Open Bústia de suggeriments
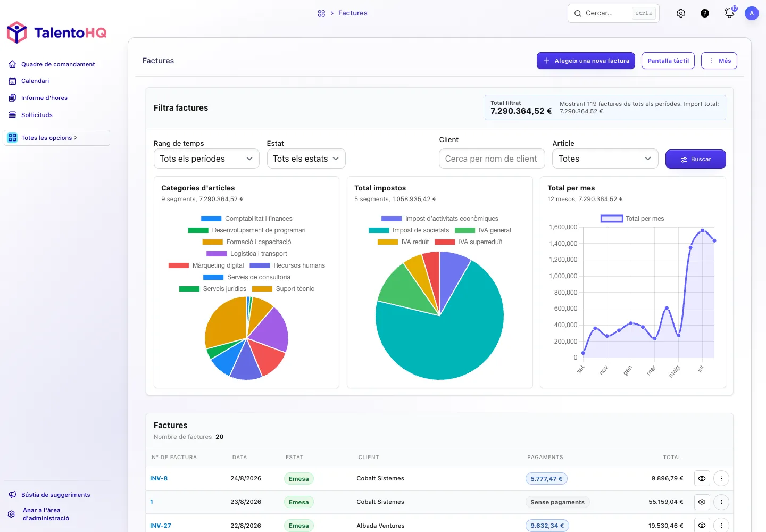The width and height of the screenshot is (766, 532). click(56, 495)
